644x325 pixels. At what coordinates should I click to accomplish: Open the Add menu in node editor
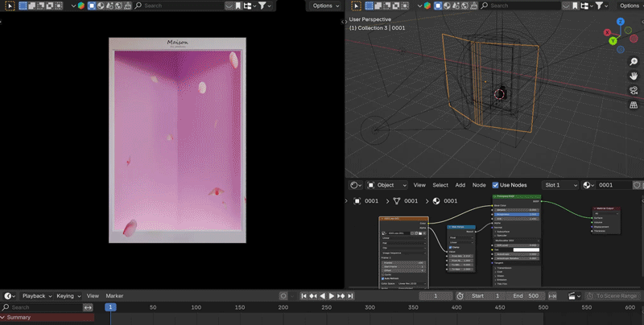tap(460, 185)
